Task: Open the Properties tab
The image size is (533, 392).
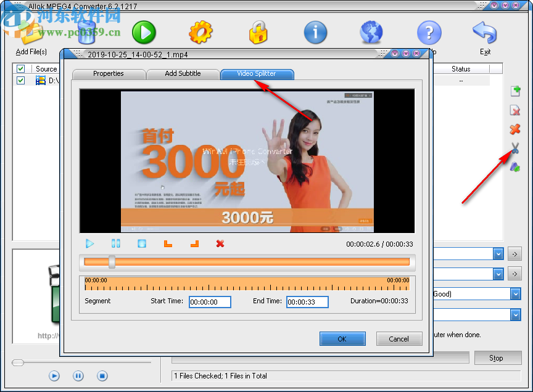Action: 109,74
